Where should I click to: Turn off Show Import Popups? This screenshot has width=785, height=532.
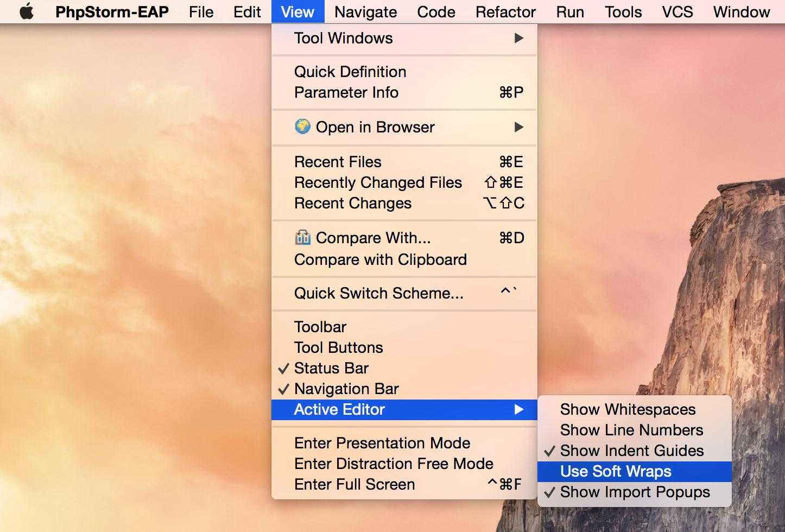coord(635,492)
